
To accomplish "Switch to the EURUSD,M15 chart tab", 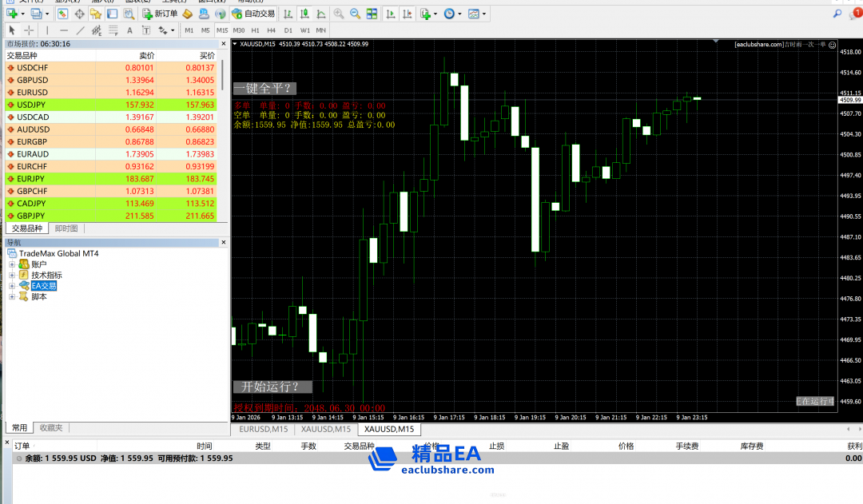I will [x=261, y=429].
